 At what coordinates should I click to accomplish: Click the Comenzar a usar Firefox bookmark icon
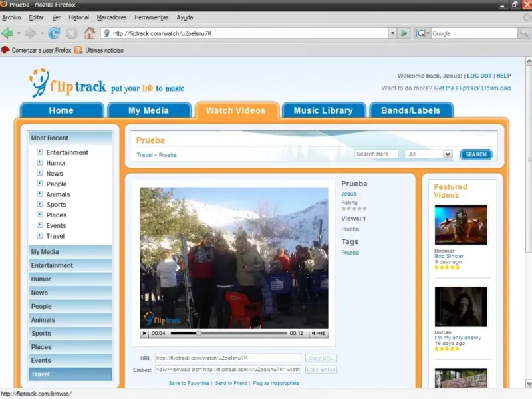tap(5, 51)
